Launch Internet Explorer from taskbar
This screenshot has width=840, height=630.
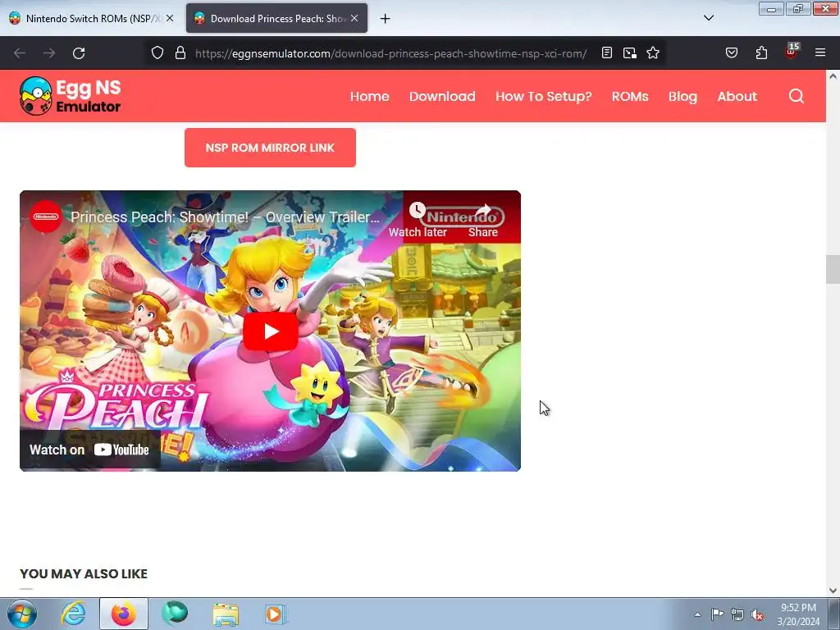click(73, 614)
